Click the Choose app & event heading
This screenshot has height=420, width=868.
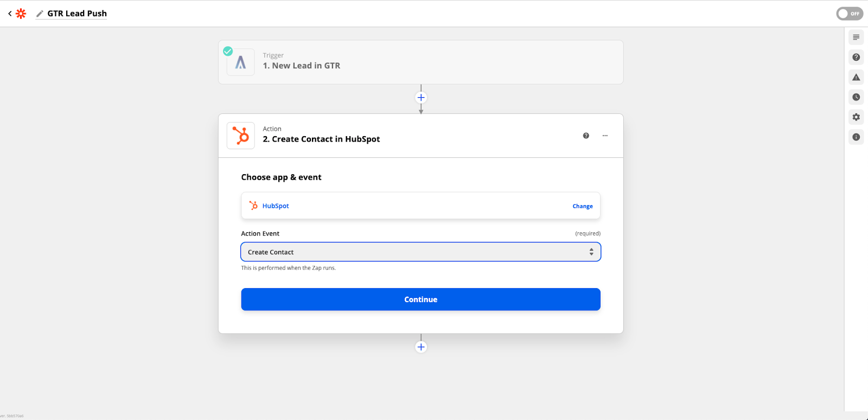click(x=281, y=177)
